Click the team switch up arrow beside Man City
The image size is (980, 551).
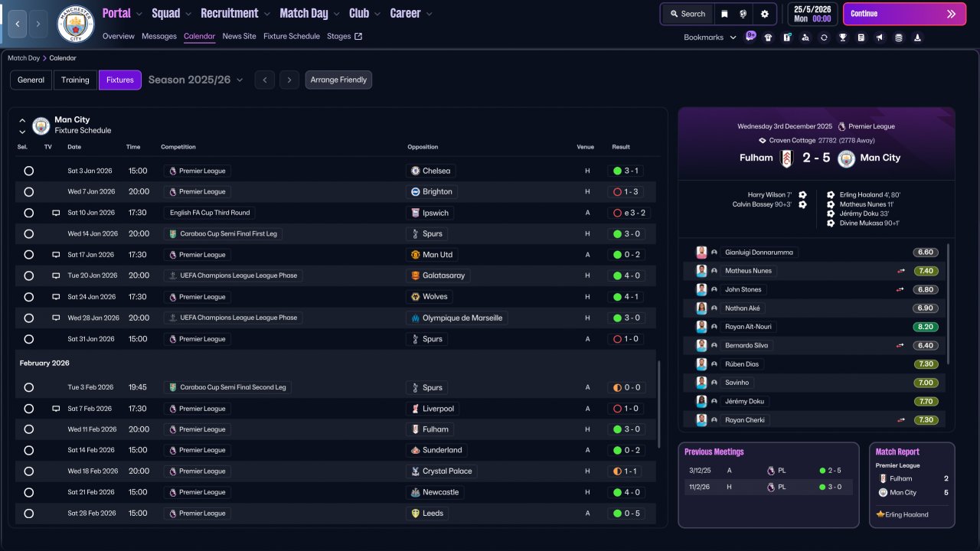coord(22,120)
